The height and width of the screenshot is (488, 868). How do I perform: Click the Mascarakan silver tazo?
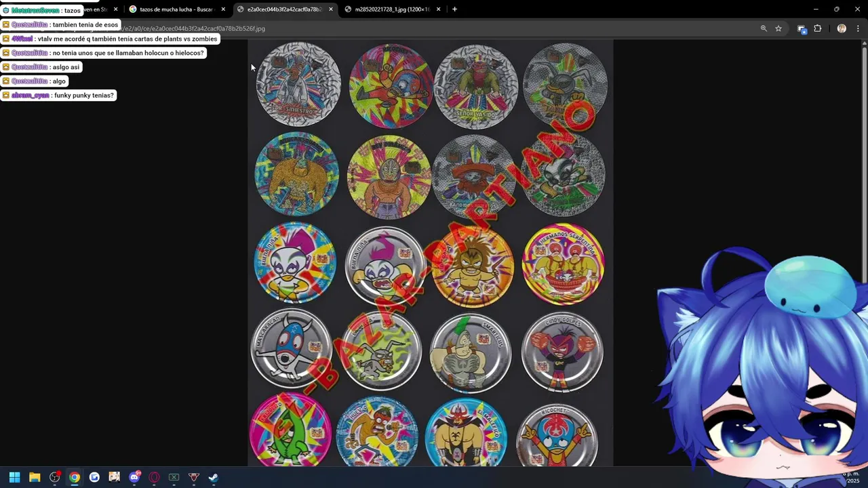click(x=292, y=349)
